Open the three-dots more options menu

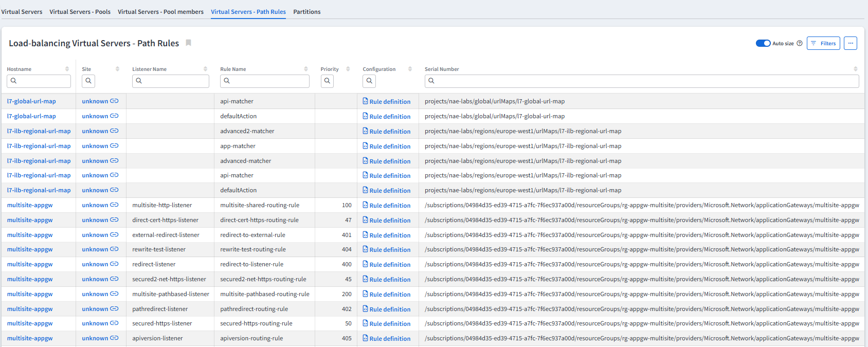click(x=851, y=43)
